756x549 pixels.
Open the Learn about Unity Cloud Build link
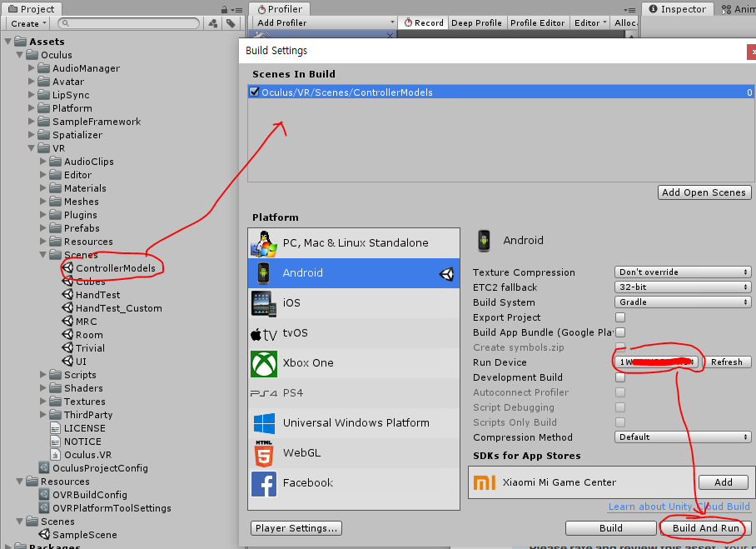(679, 507)
